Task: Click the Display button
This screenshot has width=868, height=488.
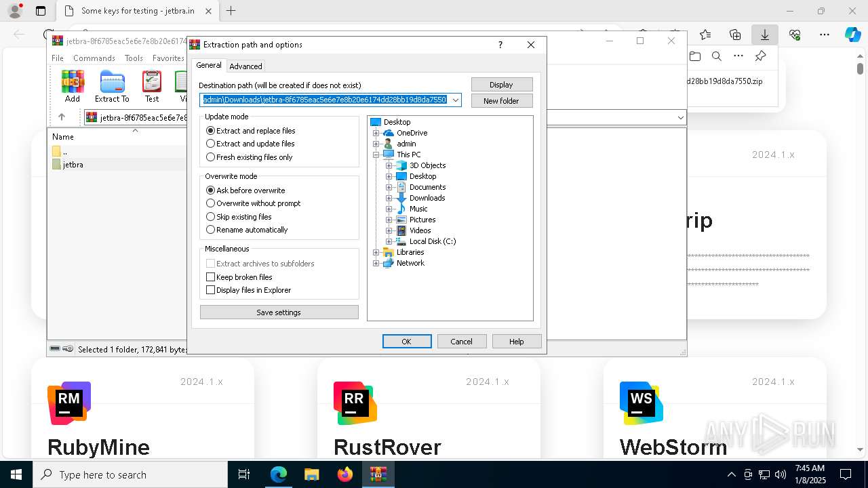Action: [502, 85]
